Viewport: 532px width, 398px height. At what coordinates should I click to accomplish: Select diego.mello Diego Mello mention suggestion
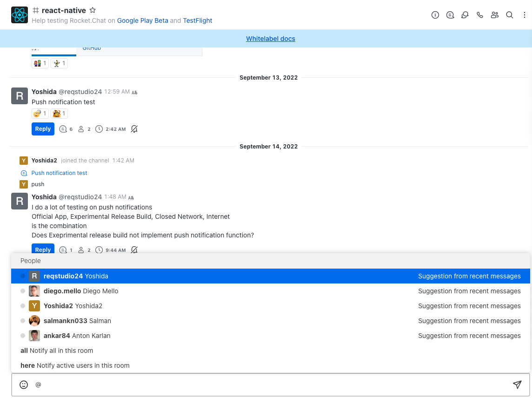270,291
